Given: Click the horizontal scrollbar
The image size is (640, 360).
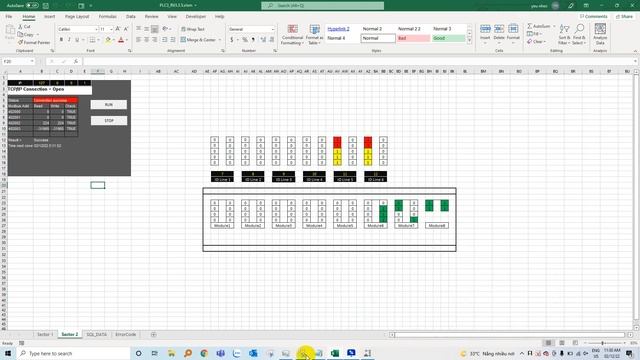Looking at the screenshot, I should pos(509,335).
